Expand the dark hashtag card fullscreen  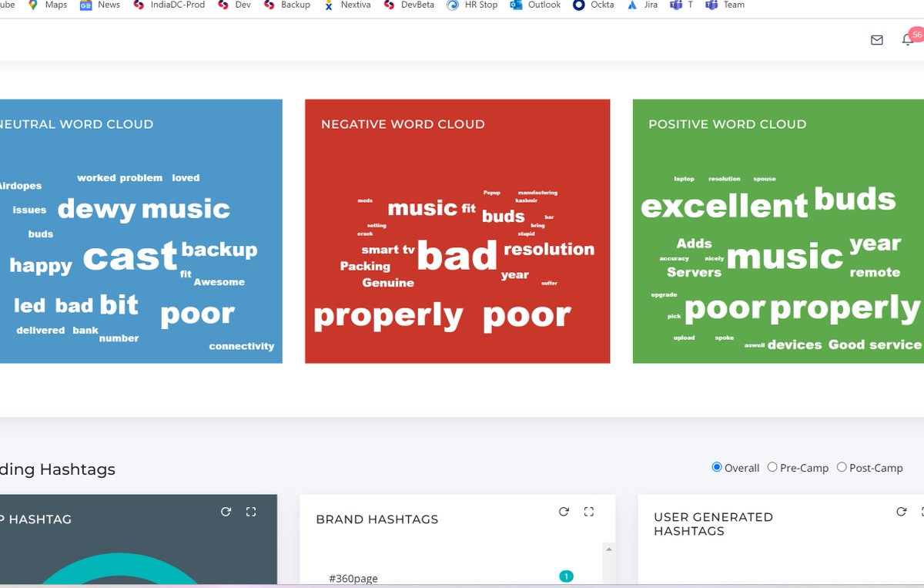(250, 512)
